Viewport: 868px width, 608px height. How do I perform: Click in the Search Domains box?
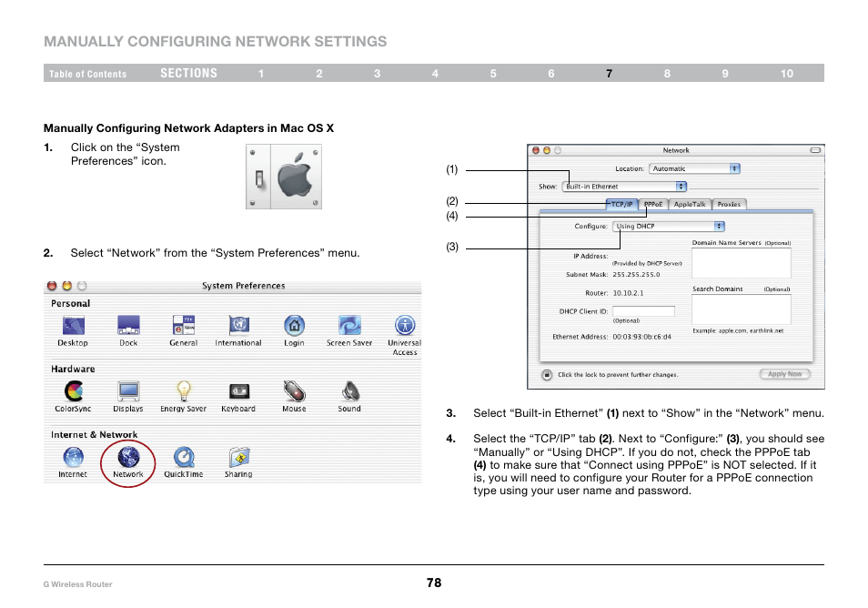pyautogui.click(x=742, y=309)
